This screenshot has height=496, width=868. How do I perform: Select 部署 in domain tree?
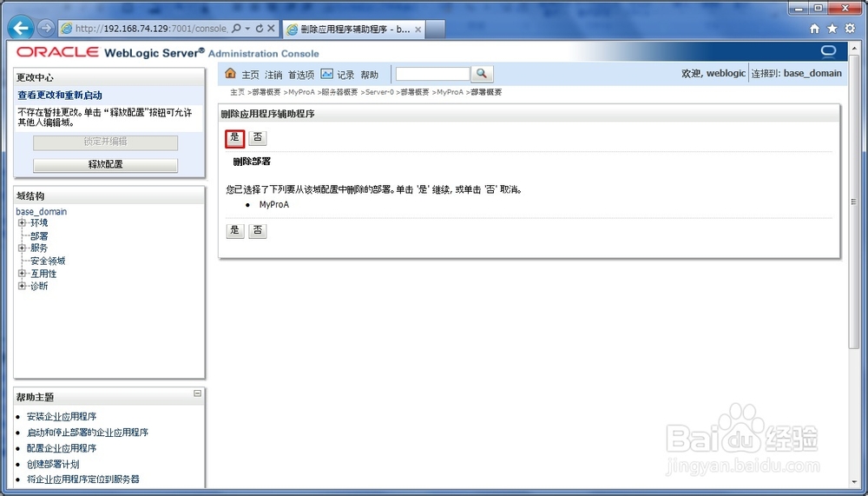click(39, 236)
